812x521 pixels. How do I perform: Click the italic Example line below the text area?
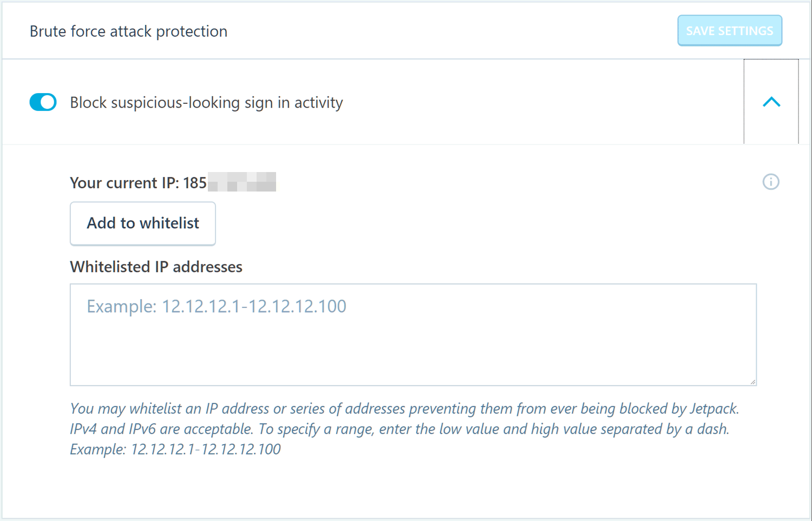[175, 449]
